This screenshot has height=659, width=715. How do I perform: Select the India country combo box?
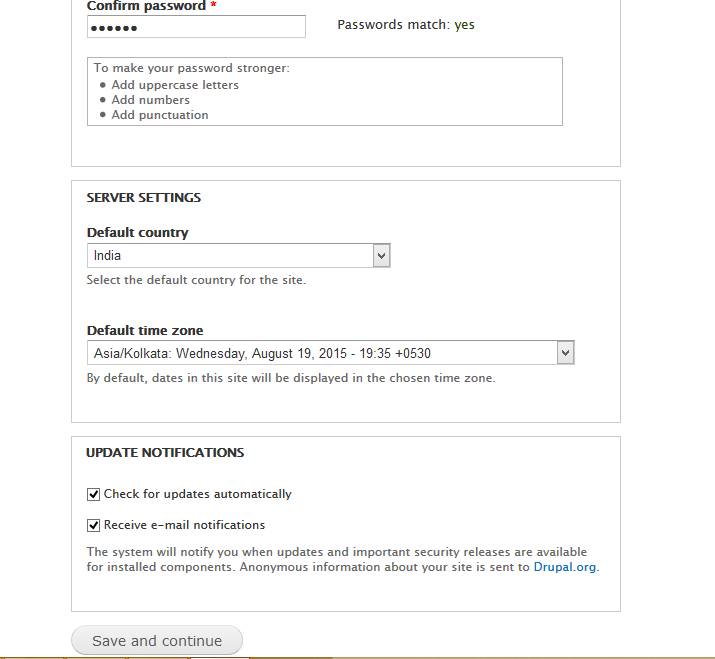[238, 255]
